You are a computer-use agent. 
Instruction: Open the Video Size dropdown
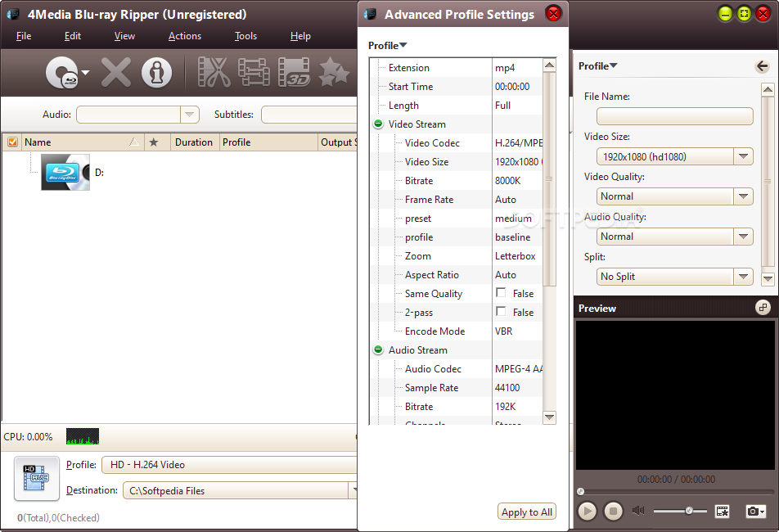tap(743, 156)
